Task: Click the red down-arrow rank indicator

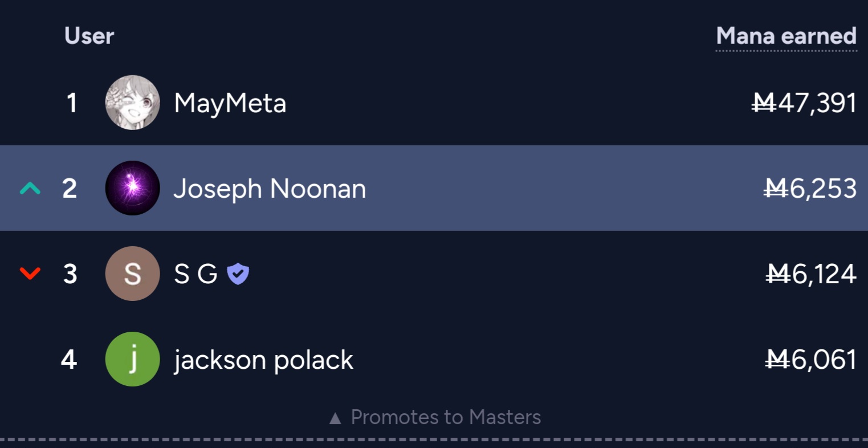Action: [30, 274]
